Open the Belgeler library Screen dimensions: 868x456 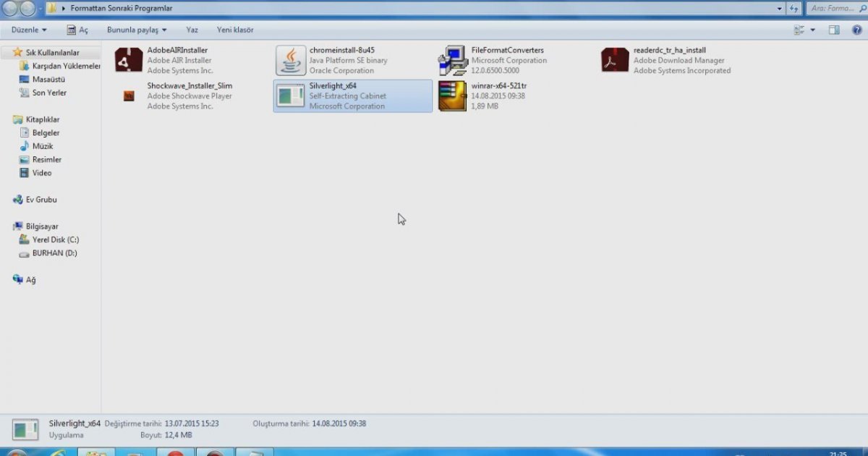tap(39, 133)
